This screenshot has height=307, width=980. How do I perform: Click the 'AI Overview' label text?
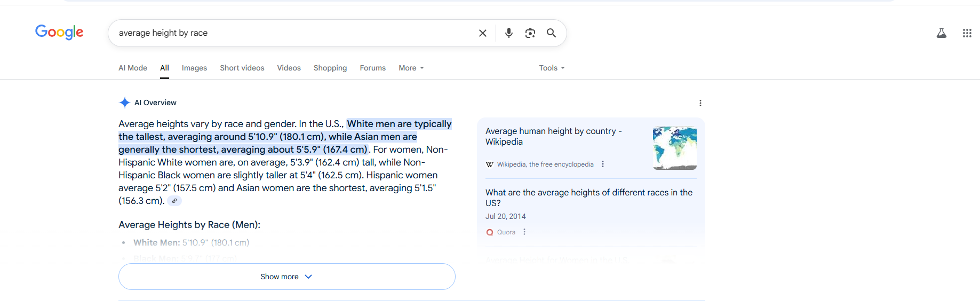(x=155, y=103)
